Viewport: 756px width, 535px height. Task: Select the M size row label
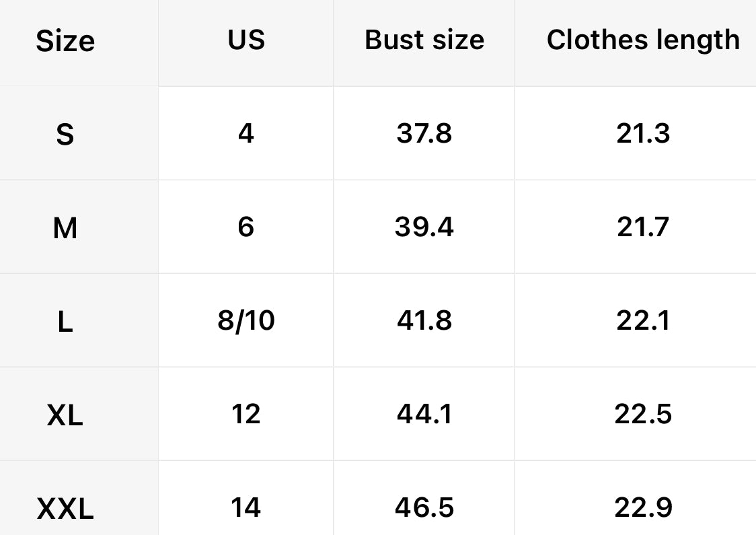pyautogui.click(x=65, y=228)
